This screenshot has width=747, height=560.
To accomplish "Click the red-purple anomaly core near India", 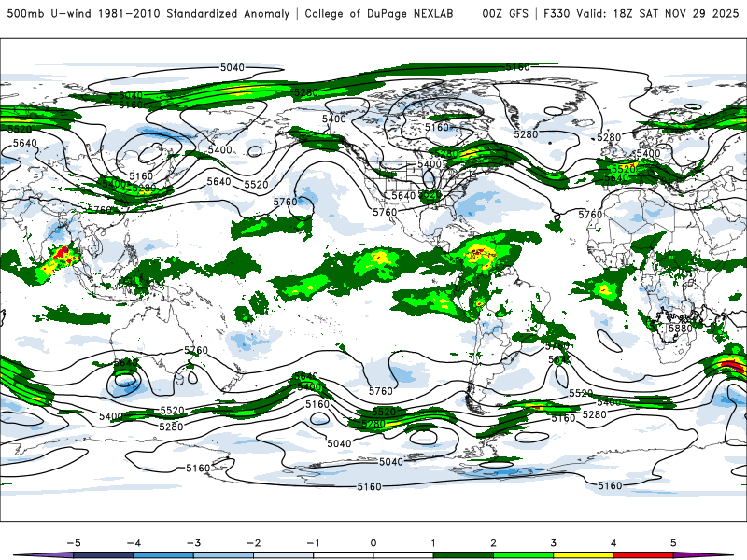I will pos(63,254).
